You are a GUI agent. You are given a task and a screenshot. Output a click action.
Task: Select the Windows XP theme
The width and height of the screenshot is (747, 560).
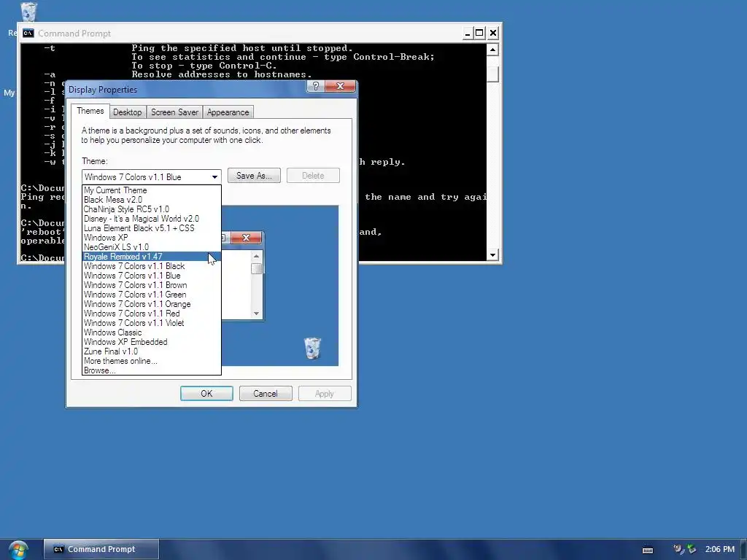152,238
